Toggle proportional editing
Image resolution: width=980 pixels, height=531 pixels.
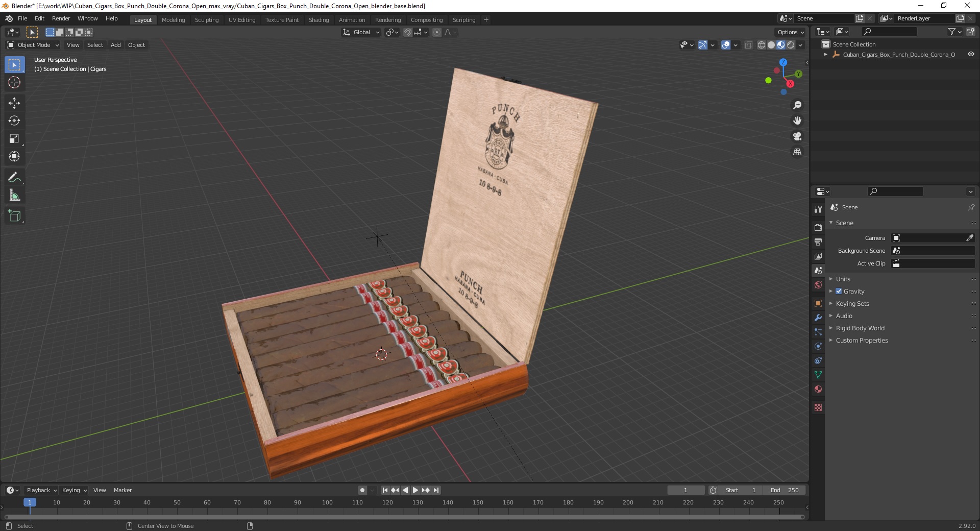[437, 32]
